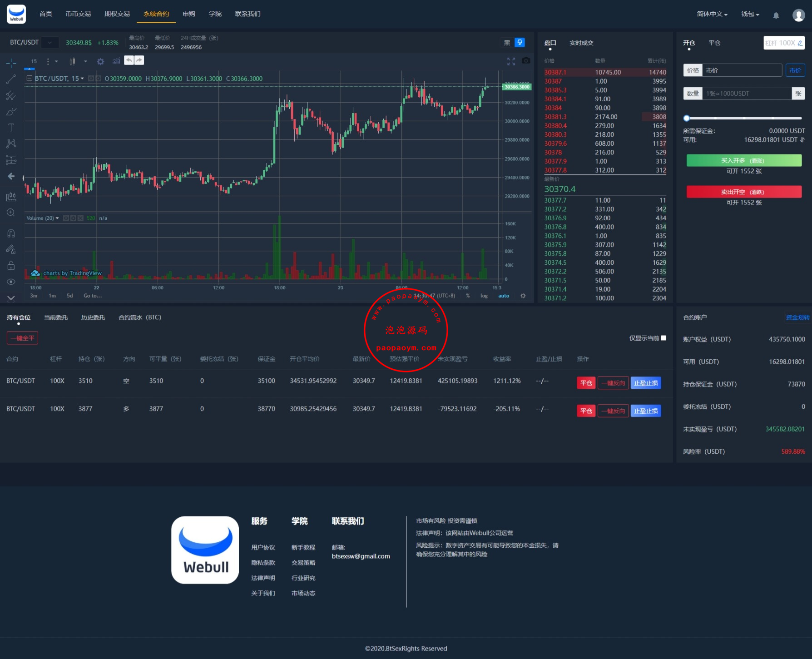
Task: Toggle the 仅显示当前 checkbox
Action: 663,338
